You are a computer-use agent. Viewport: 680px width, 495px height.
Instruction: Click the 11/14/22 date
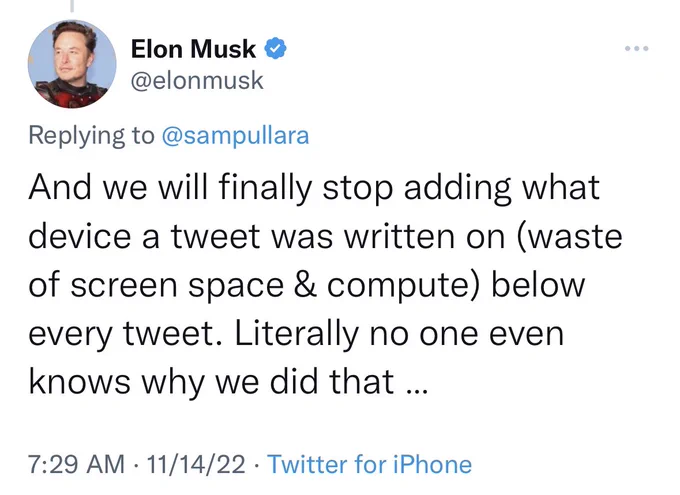click(196, 464)
